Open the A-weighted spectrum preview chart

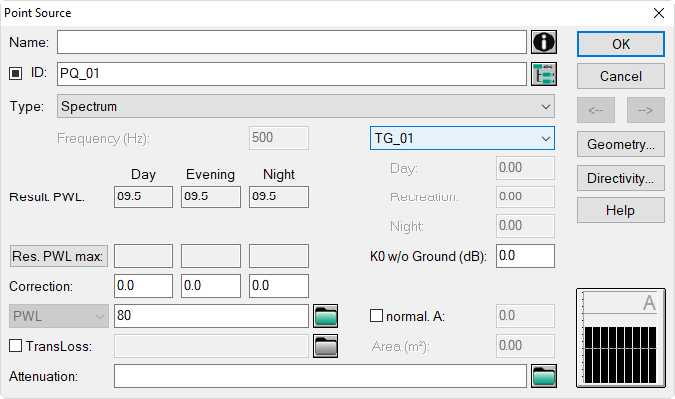pos(620,338)
